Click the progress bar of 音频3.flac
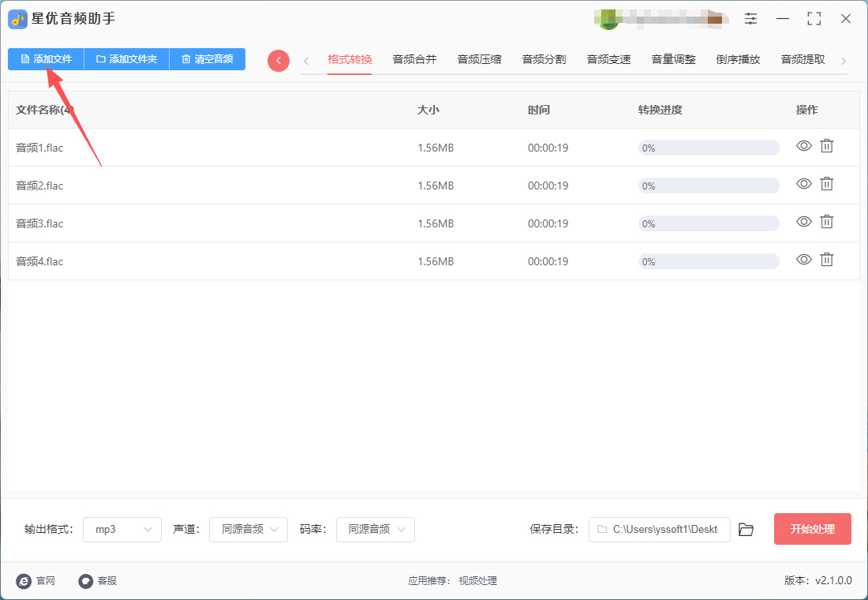 point(708,223)
